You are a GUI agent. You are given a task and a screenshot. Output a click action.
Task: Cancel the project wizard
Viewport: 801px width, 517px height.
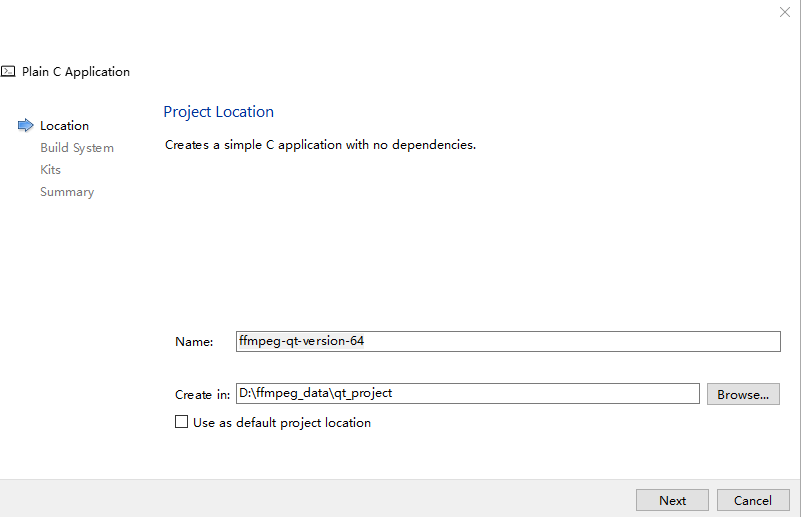(x=753, y=500)
